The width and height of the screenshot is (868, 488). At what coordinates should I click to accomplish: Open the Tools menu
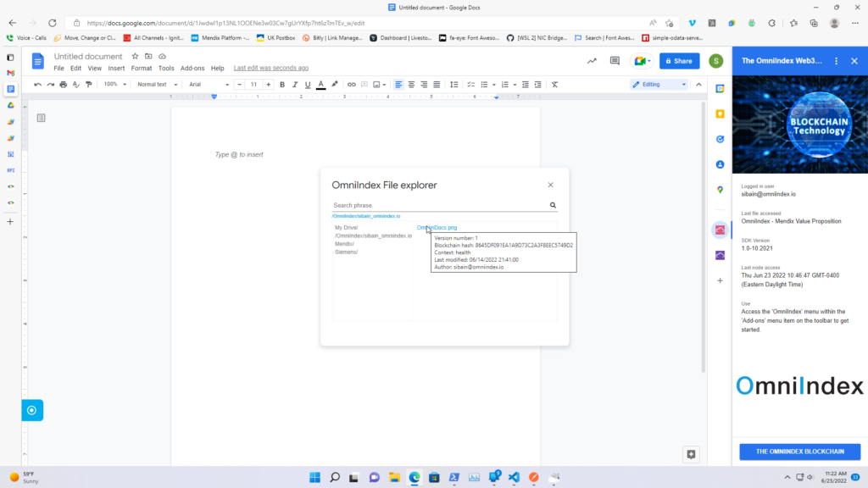(166, 68)
